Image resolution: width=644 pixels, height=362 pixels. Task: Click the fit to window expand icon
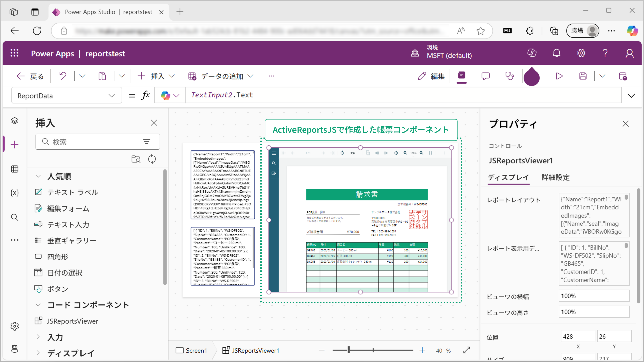(x=467, y=350)
